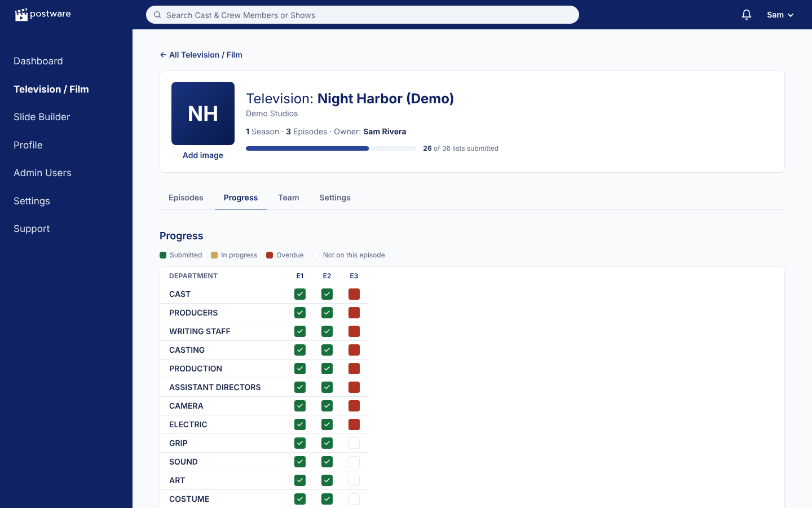Screen dimensions: 812x508
Task: Open the Profile sidebar item
Action: click(28, 145)
